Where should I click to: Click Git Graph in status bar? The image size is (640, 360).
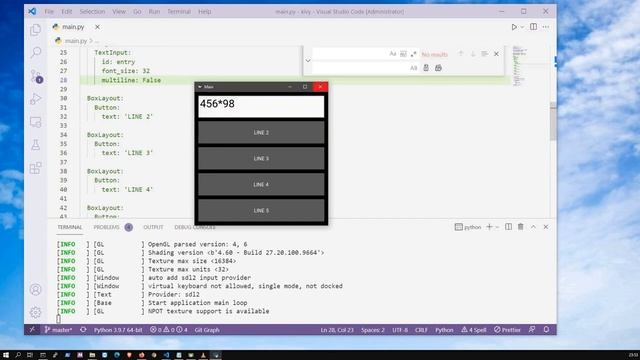[x=207, y=330]
